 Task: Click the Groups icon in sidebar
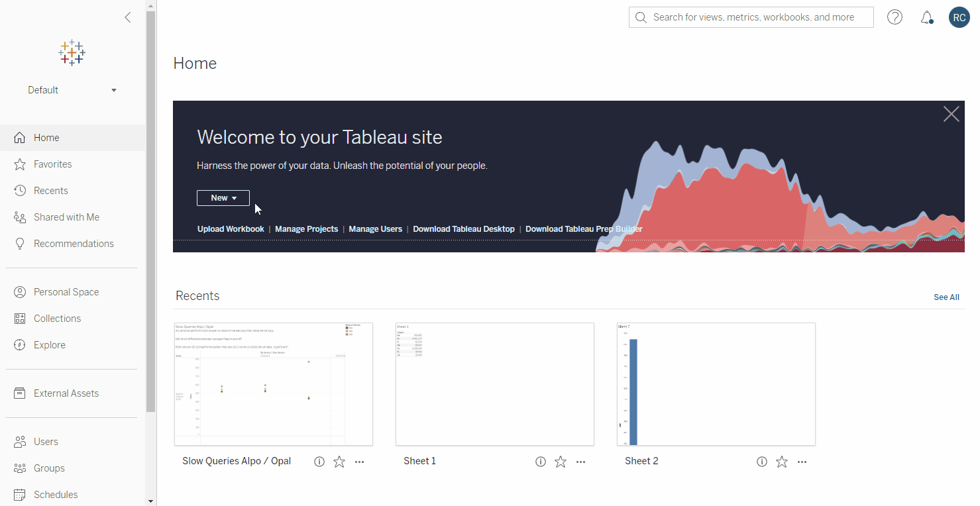(20, 468)
